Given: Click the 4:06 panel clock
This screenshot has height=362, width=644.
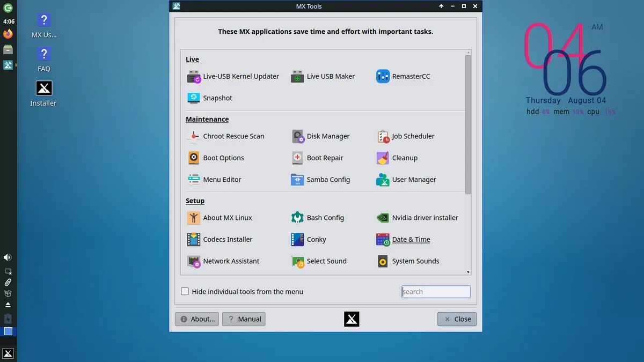Looking at the screenshot, I should click(x=9, y=22).
